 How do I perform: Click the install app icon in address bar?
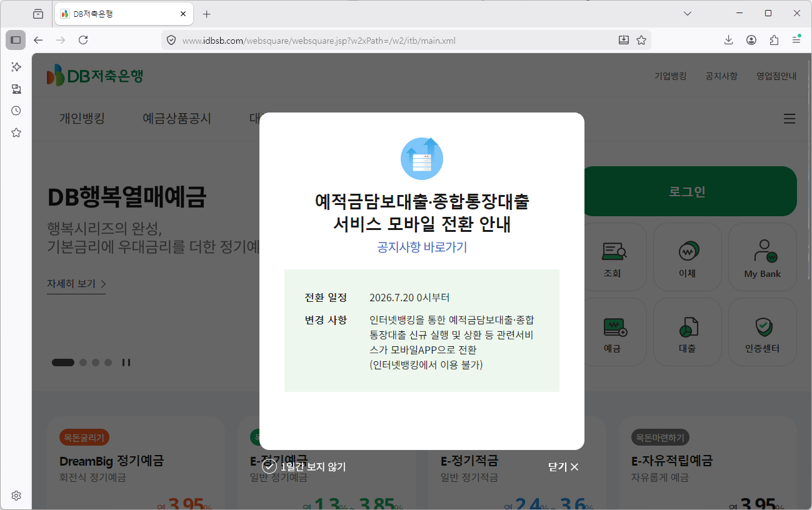click(x=623, y=40)
